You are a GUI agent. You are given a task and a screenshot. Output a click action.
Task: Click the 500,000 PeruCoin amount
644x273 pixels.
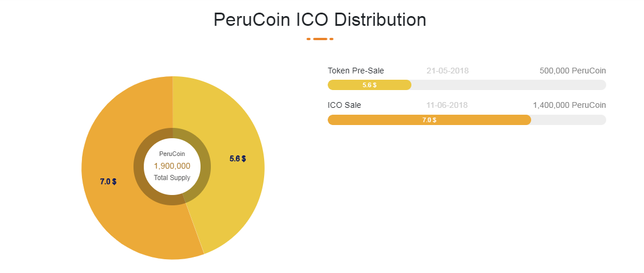[x=572, y=71]
